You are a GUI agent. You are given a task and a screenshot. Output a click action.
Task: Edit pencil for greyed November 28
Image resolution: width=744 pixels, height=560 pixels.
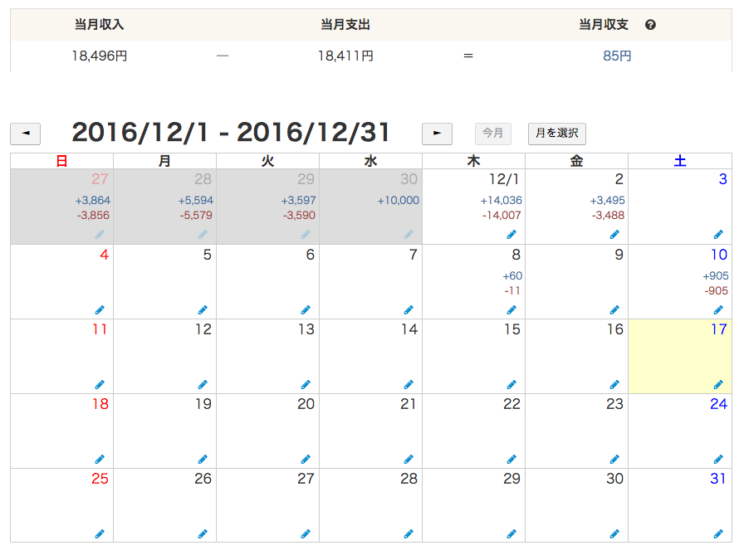click(x=203, y=234)
